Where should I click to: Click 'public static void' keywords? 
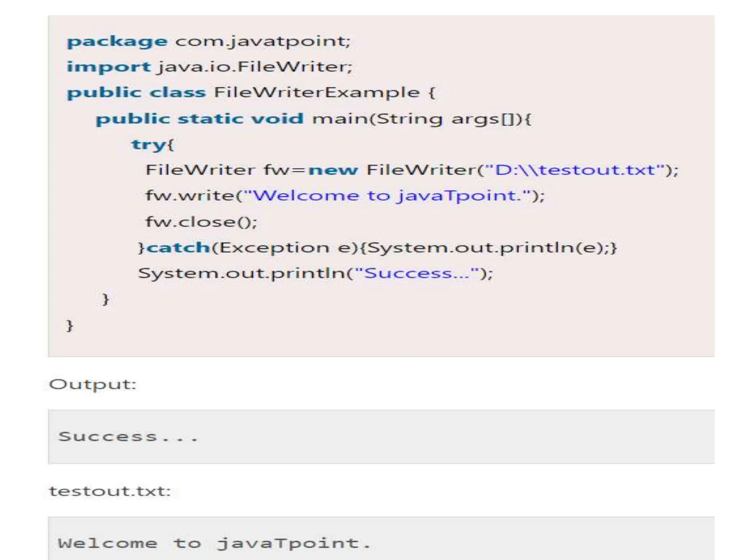coord(199,119)
